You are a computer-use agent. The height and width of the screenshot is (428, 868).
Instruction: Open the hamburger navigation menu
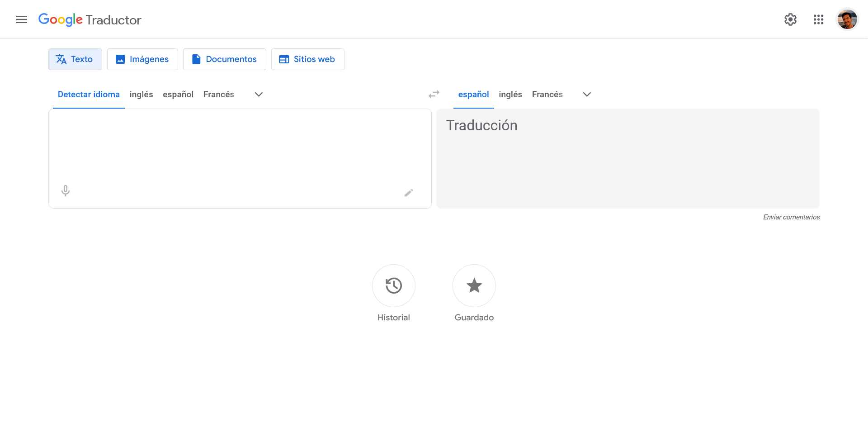point(21,19)
